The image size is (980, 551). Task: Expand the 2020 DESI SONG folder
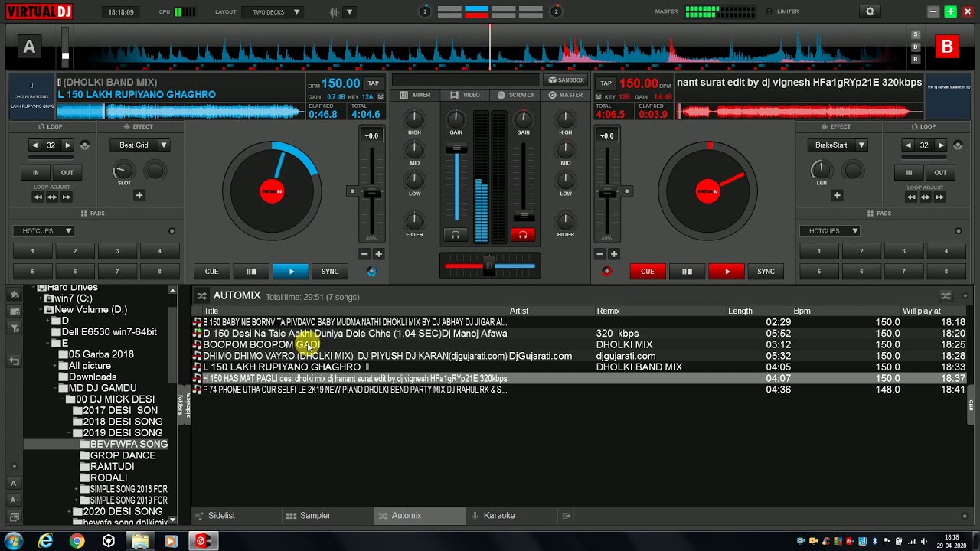pyautogui.click(x=68, y=511)
